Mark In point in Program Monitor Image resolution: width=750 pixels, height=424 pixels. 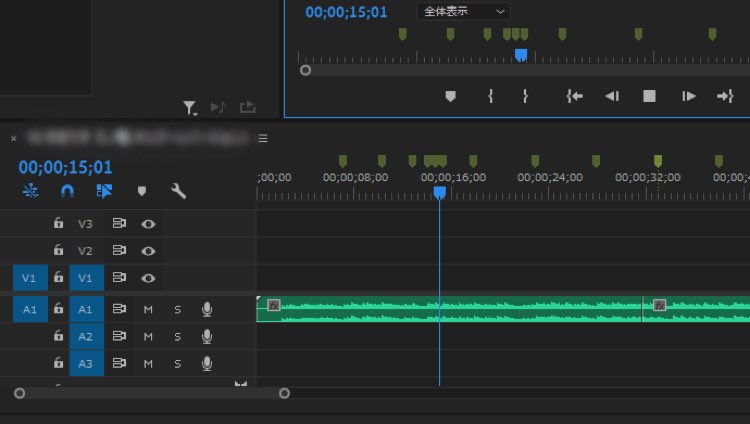point(490,96)
